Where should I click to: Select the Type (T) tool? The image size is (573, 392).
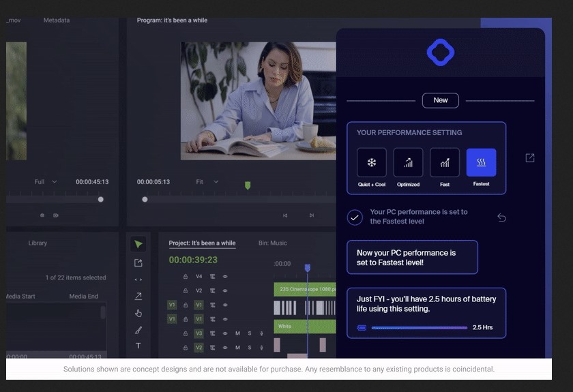(x=138, y=346)
